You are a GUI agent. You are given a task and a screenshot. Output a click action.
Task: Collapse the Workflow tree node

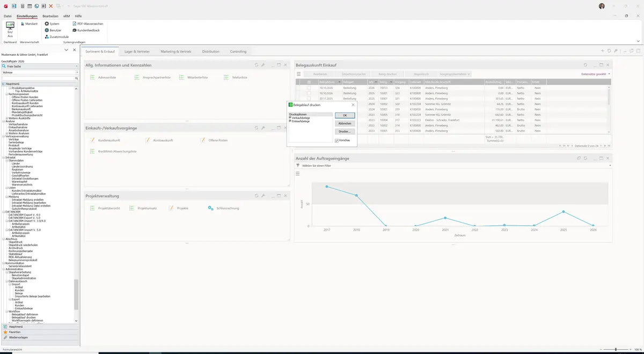click(7, 311)
